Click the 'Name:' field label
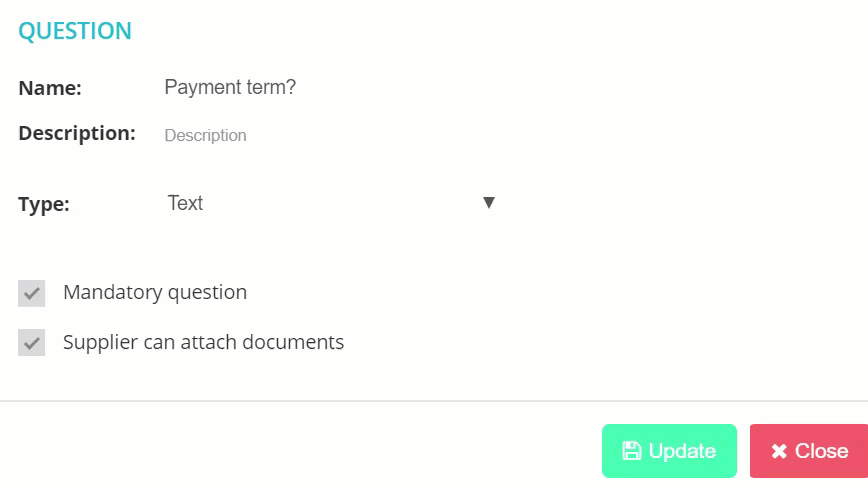The width and height of the screenshot is (868, 490). (50, 88)
